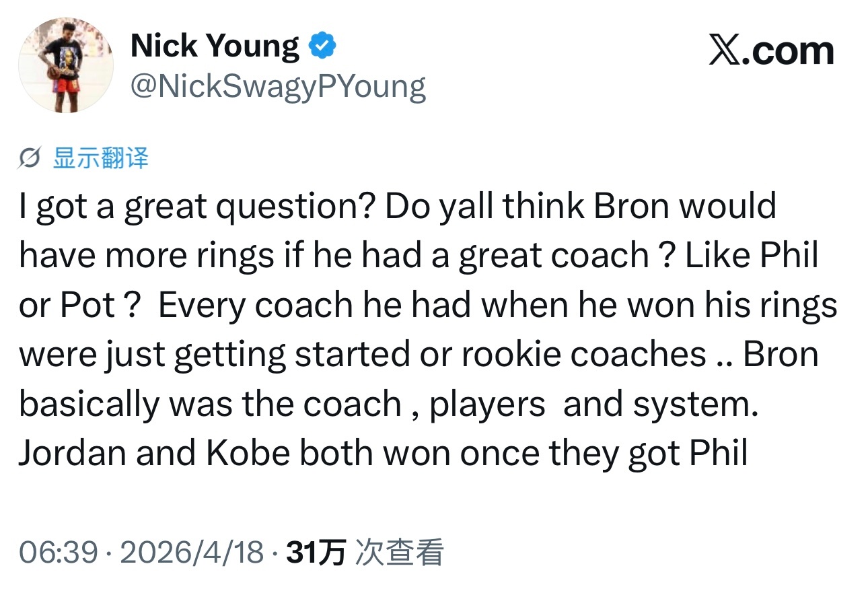Open the @NickSwagyPYoung handle
This screenshot has width=868, height=597.
(278, 87)
